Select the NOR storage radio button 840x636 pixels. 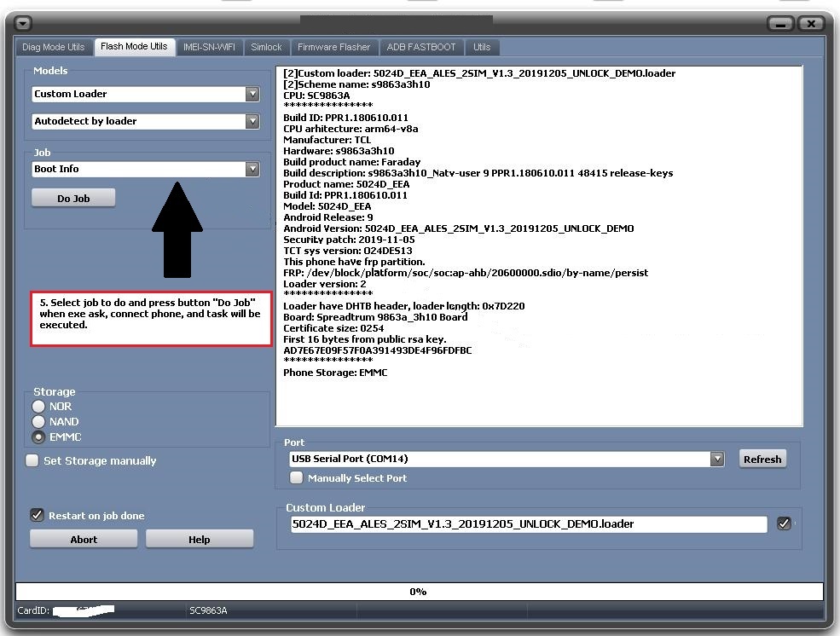(x=38, y=406)
